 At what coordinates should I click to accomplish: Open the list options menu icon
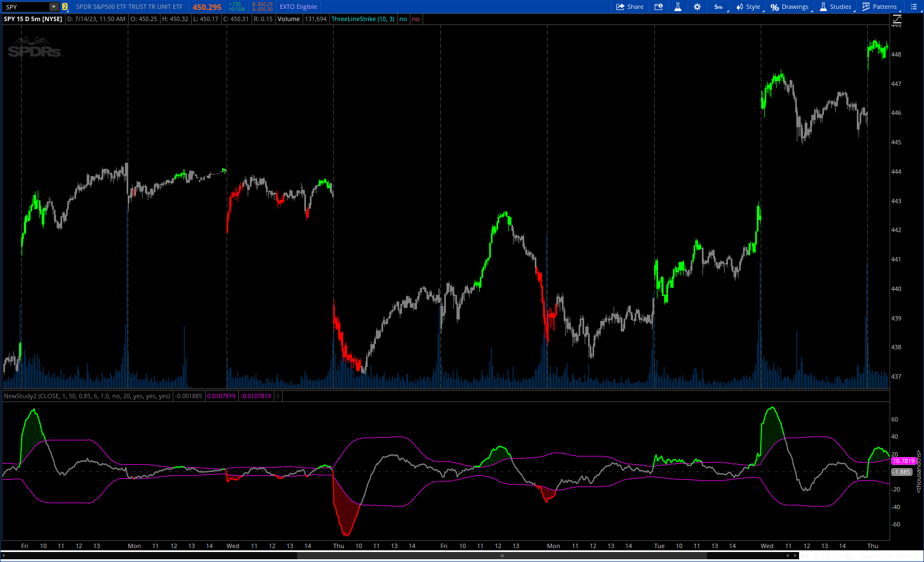tap(913, 7)
